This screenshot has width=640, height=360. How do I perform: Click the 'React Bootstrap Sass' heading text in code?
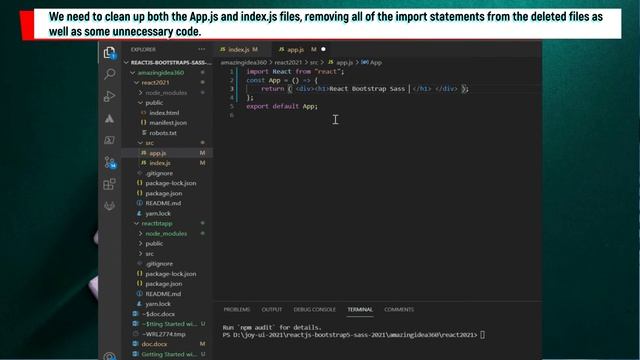[x=367, y=89]
